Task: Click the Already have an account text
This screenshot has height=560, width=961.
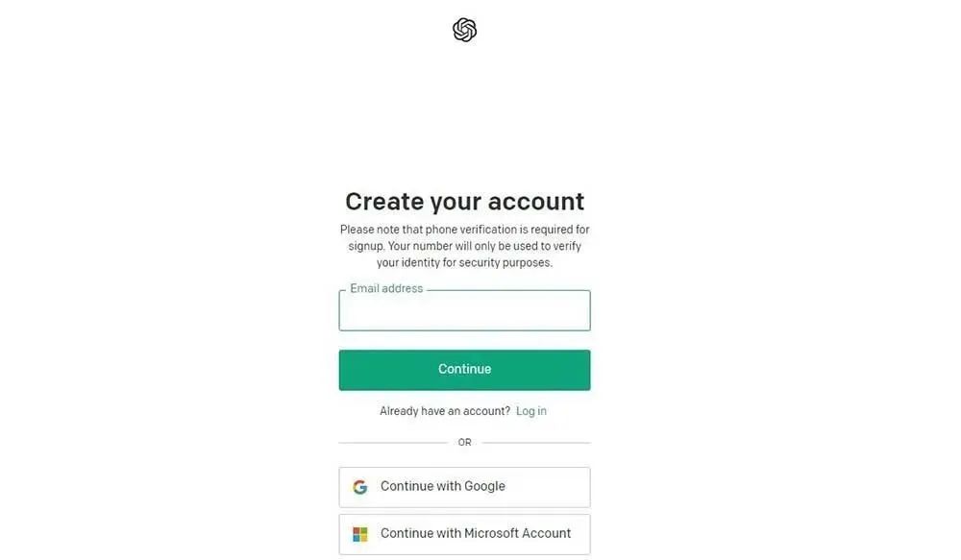Action: (444, 411)
